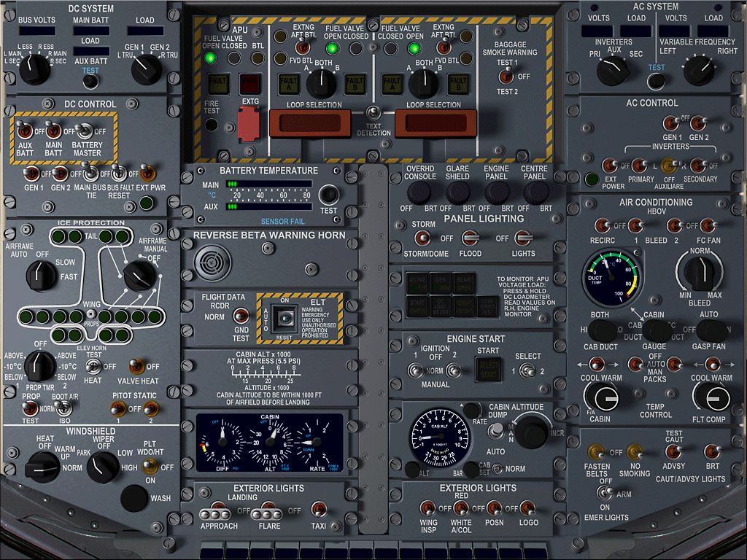This screenshot has width=747, height=560.
Task: Switch on the FASTEN BELTS sign
Action: point(595,452)
